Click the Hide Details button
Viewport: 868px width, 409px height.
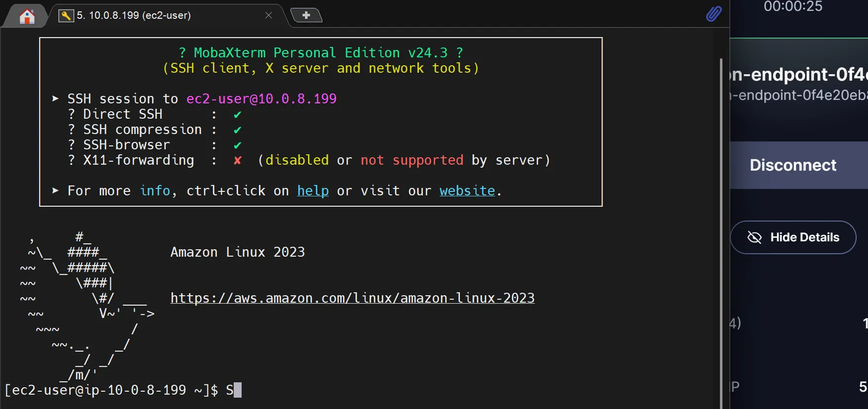click(793, 237)
